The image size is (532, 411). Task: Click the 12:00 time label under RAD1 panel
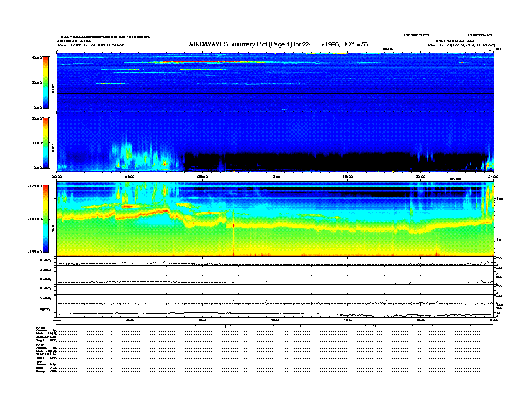click(275, 177)
